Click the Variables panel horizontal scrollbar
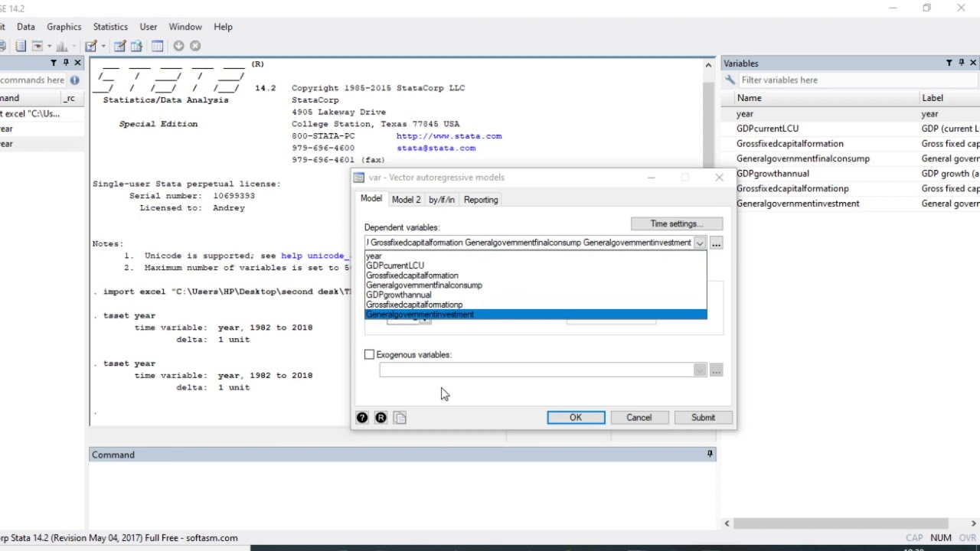 tap(841, 523)
